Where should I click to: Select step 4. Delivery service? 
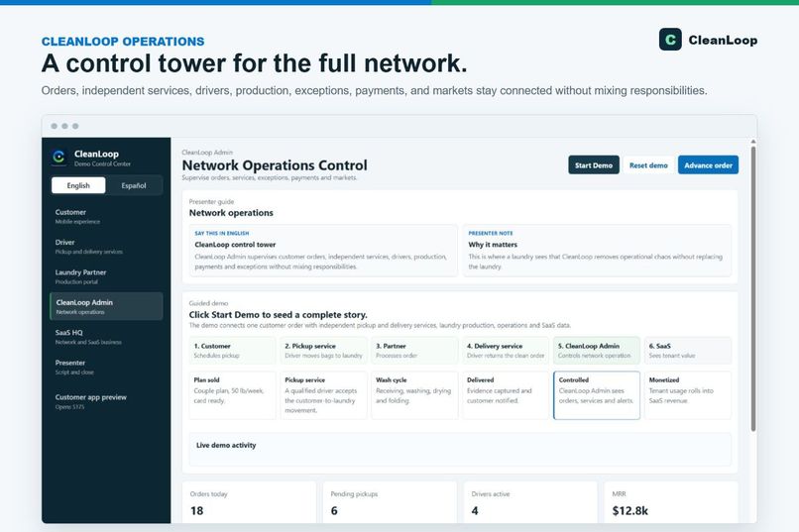(x=506, y=351)
